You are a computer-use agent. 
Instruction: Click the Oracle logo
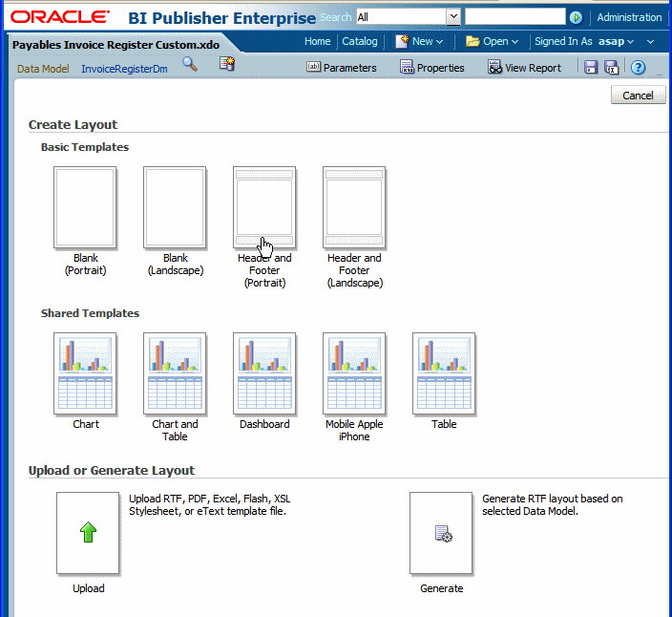click(x=60, y=17)
